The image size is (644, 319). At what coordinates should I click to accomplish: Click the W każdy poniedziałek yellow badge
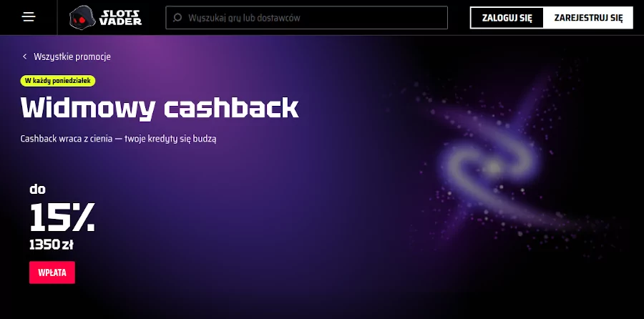coord(58,81)
